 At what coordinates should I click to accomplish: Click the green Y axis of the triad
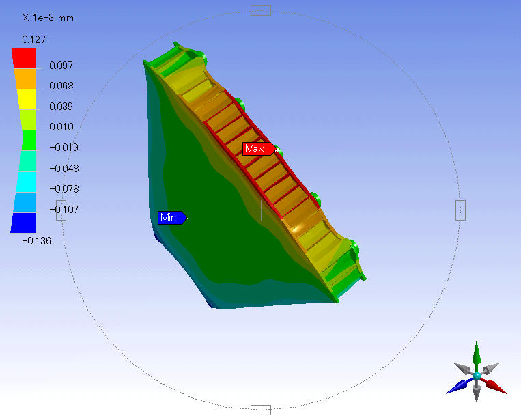pyautogui.click(x=477, y=356)
